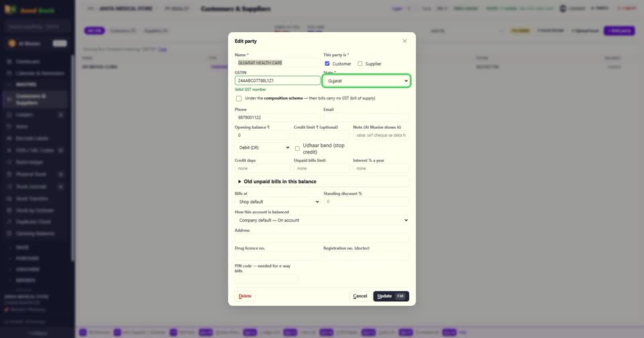Click the red Delete button
Screen dimensions: 644x338
pyautogui.click(x=245, y=296)
